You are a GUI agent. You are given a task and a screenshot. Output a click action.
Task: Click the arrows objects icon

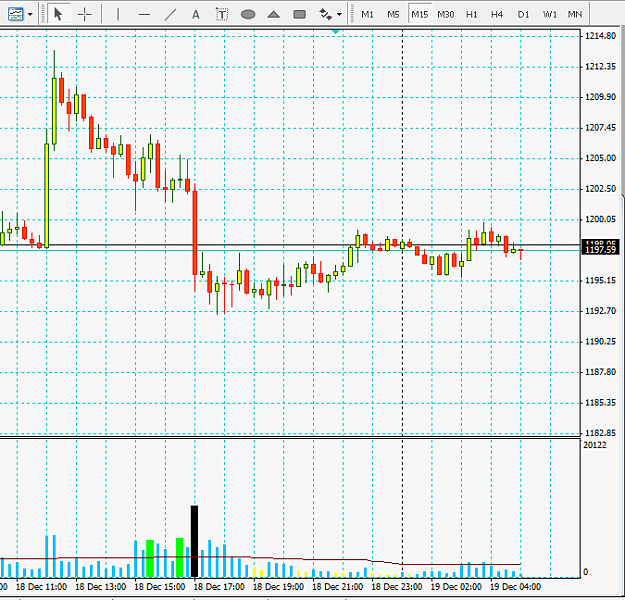[326, 15]
